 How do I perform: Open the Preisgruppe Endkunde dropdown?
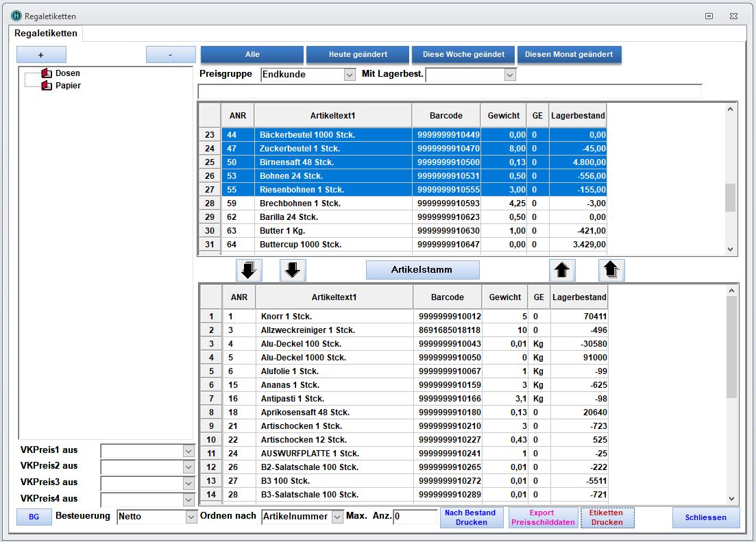350,75
